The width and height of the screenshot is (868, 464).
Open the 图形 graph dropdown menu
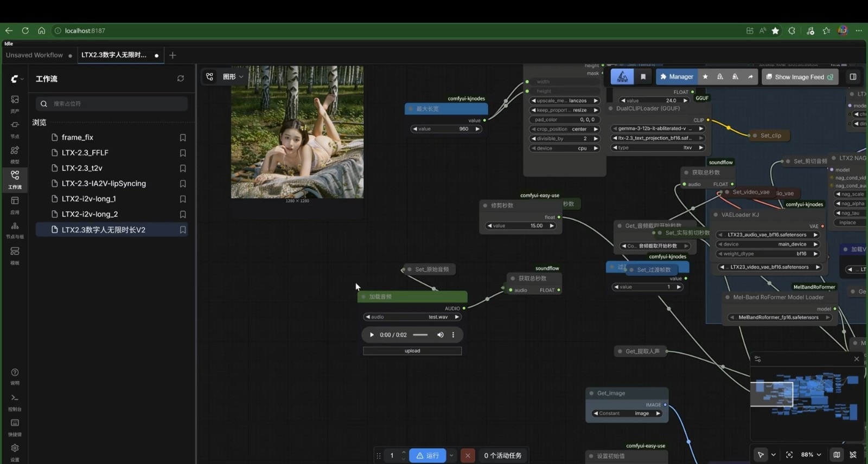[x=233, y=77]
